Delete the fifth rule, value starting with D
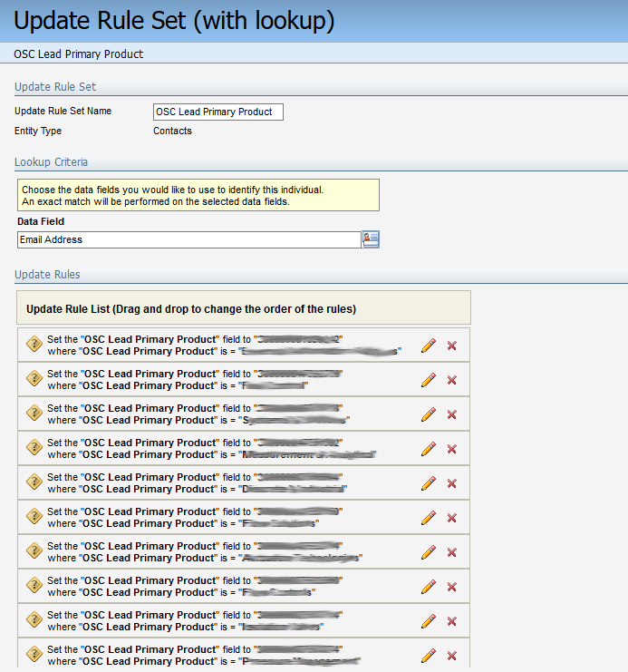628x672 pixels. (x=451, y=483)
